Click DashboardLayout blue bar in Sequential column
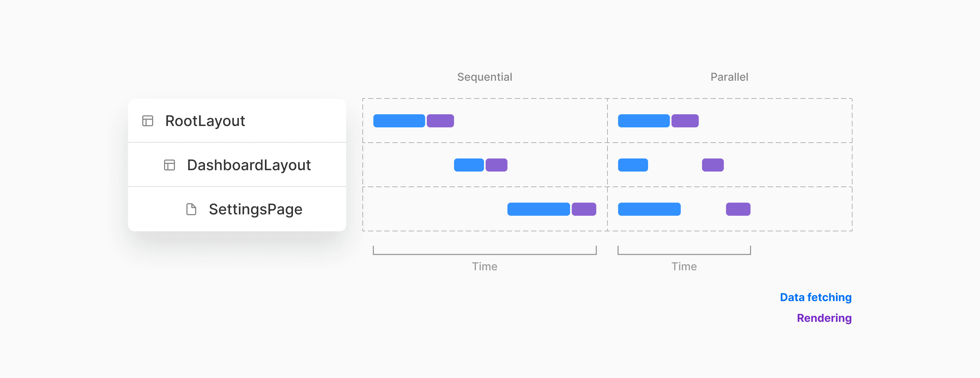The height and width of the screenshot is (378, 980). [469, 165]
